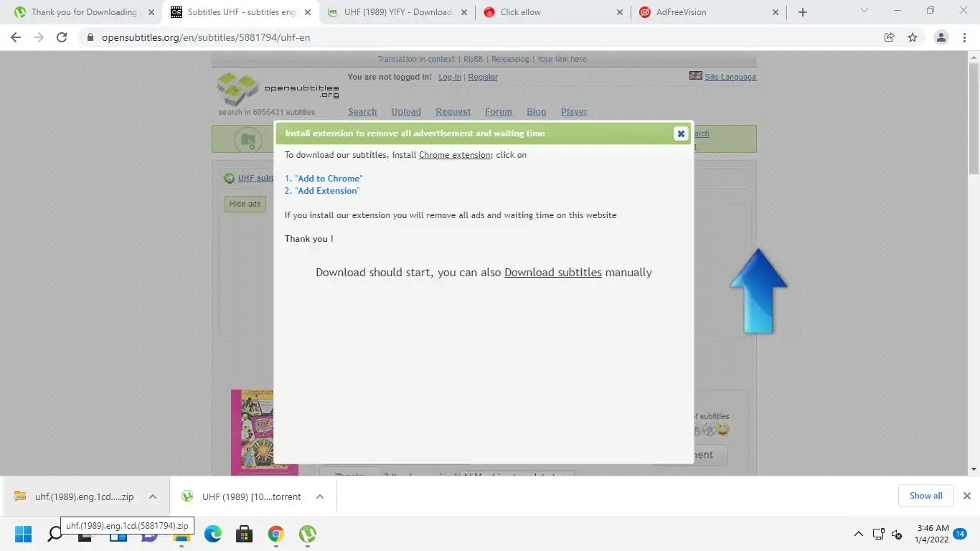980x551 pixels.
Task: Open Microsoft Edge from the taskbar
Action: point(213,534)
